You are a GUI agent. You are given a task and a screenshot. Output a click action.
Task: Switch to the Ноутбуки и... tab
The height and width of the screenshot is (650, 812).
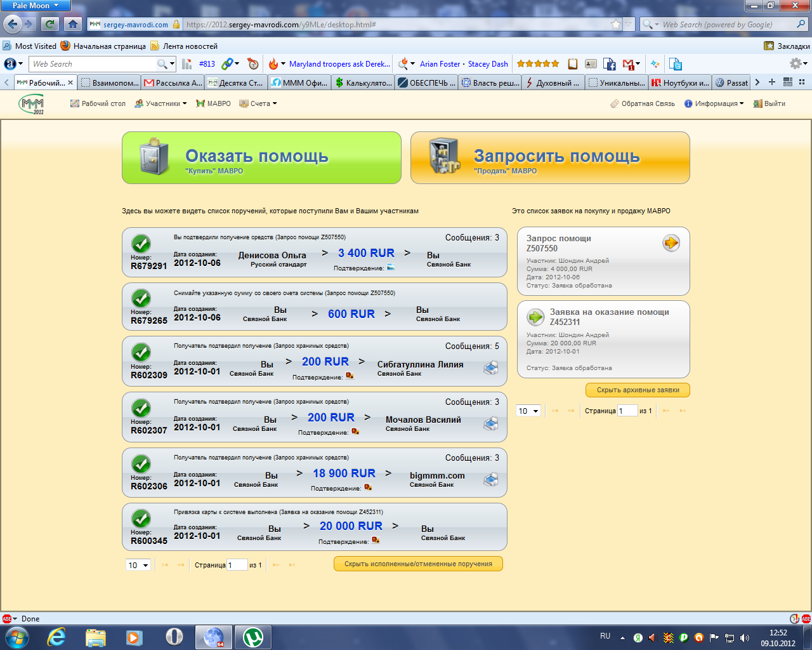click(x=680, y=83)
